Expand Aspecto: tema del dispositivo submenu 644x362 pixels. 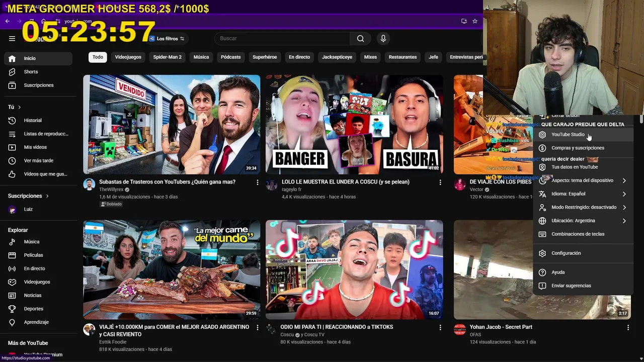[583, 180]
